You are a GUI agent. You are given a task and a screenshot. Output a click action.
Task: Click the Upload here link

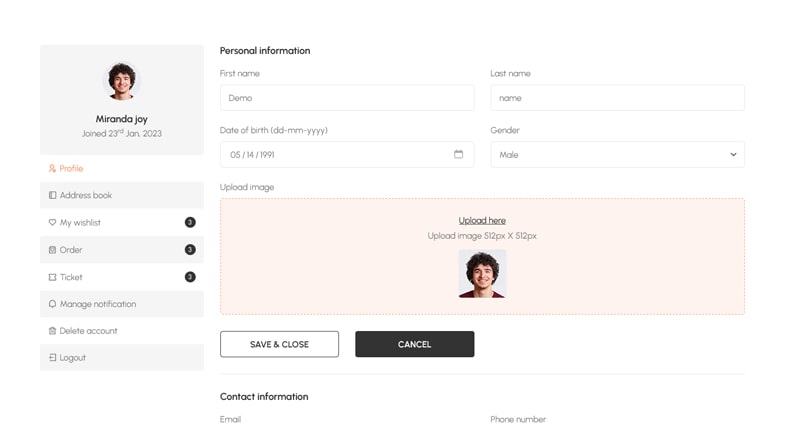click(482, 220)
